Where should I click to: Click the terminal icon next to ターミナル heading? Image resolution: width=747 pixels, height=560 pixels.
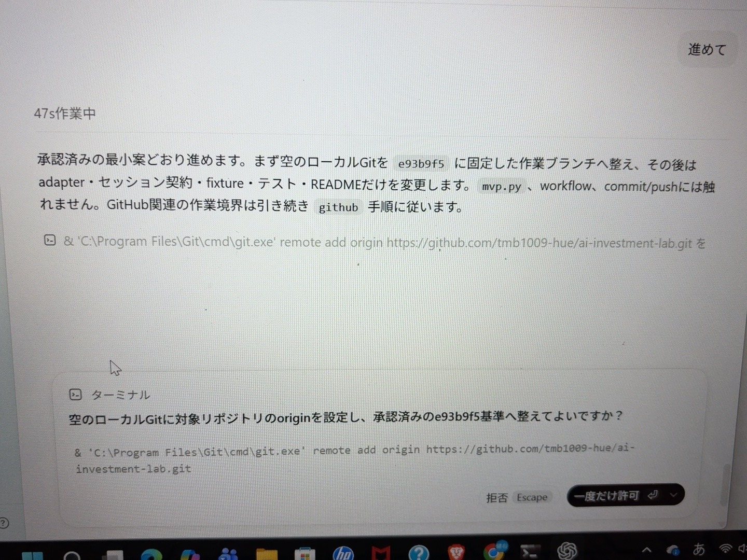(75, 395)
